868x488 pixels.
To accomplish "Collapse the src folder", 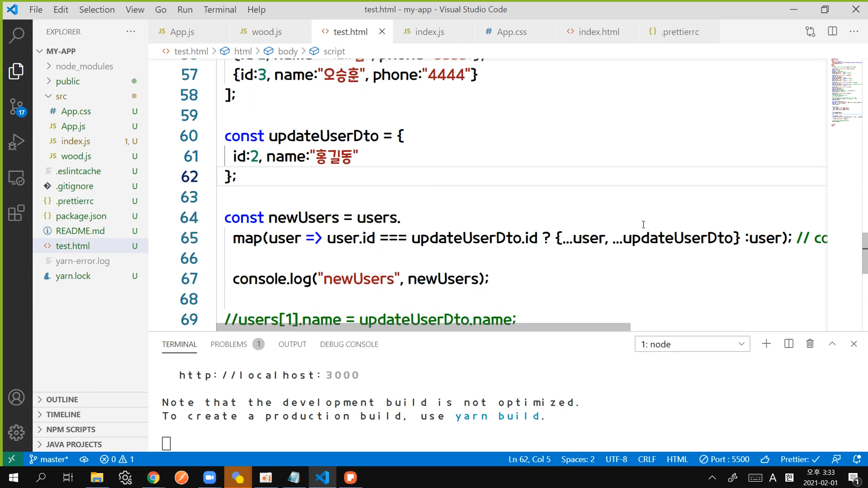I will (x=90, y=96).
